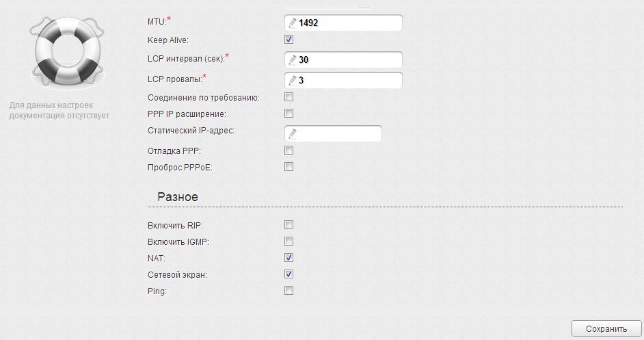Enable the Включить RIP checkbox
The image size is (644, 340).
[289, 225]
